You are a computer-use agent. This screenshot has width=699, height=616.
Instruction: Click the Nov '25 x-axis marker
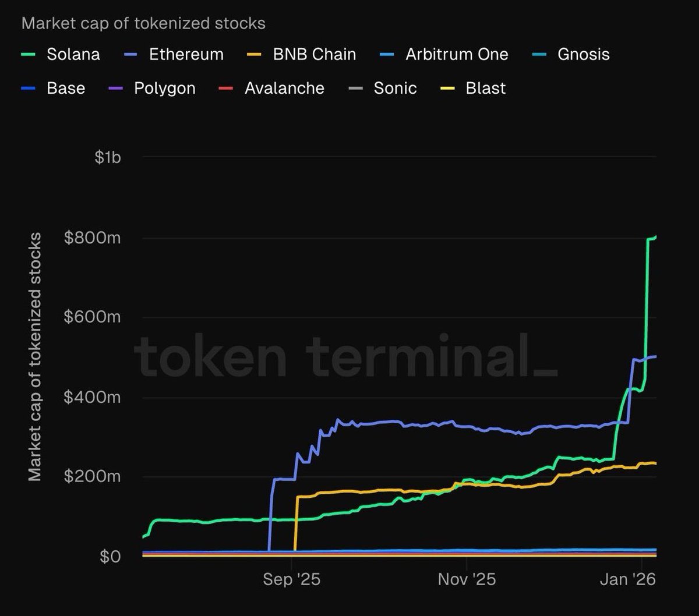pyautogui.click(x=467, y=579)
